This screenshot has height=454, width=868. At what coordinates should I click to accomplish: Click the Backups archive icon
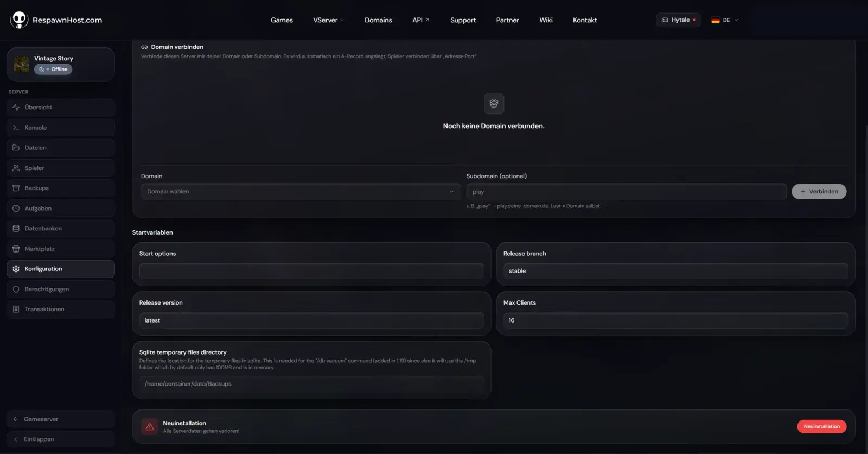tap(16, 188)
